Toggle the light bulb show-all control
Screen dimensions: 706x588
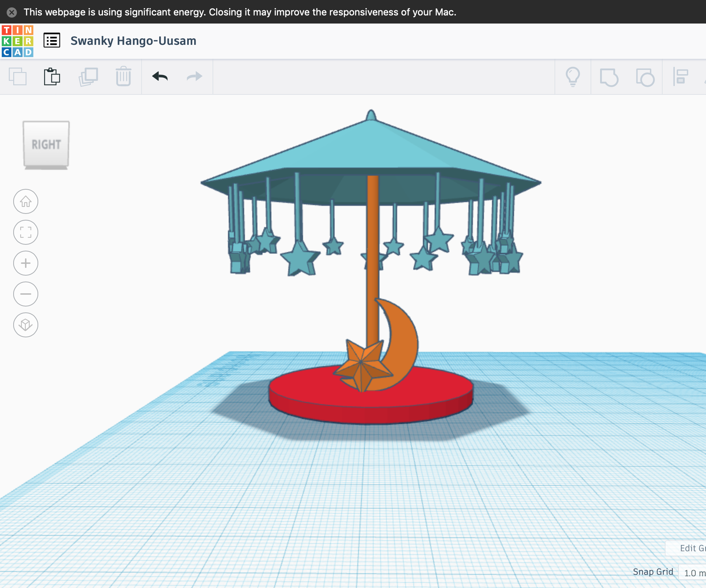coord(573,77)
